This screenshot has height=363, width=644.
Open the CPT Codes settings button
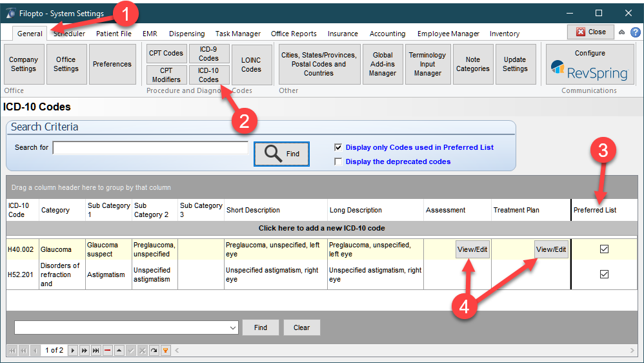[166, 53]
